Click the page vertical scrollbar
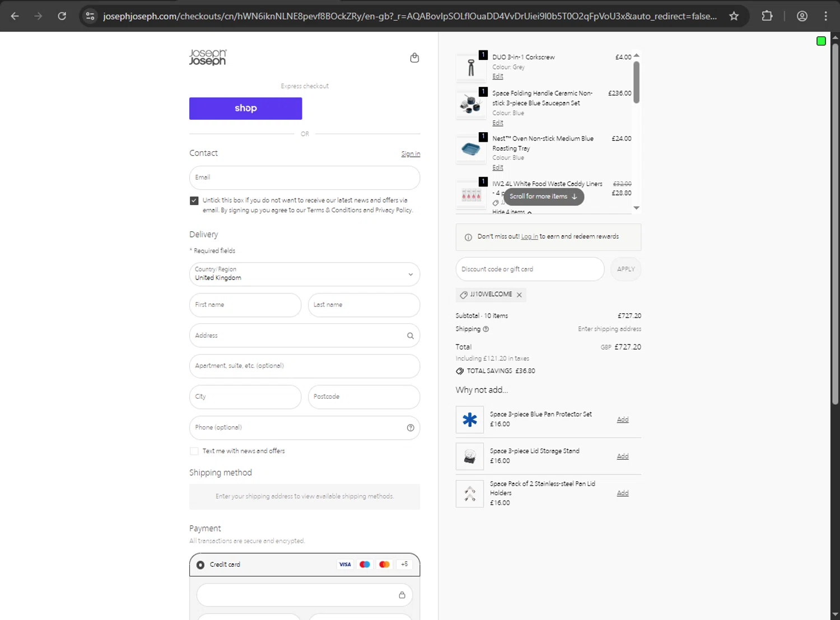Image resolution: width=840 pixels, height=620 pixels. click(x=835, y=224)
